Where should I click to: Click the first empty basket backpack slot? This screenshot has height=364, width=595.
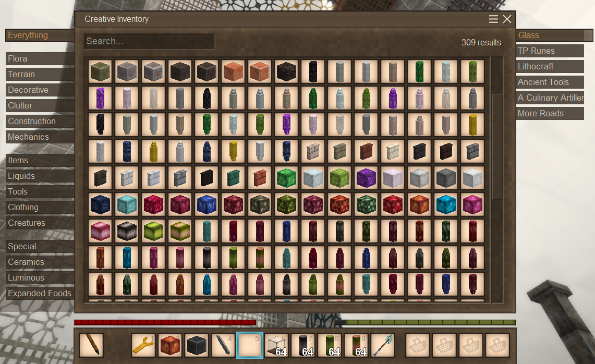click(x=417, y=345)
